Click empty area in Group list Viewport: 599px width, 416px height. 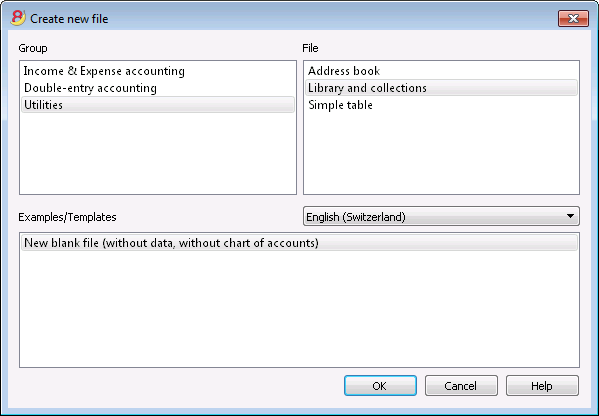(158, 155)
